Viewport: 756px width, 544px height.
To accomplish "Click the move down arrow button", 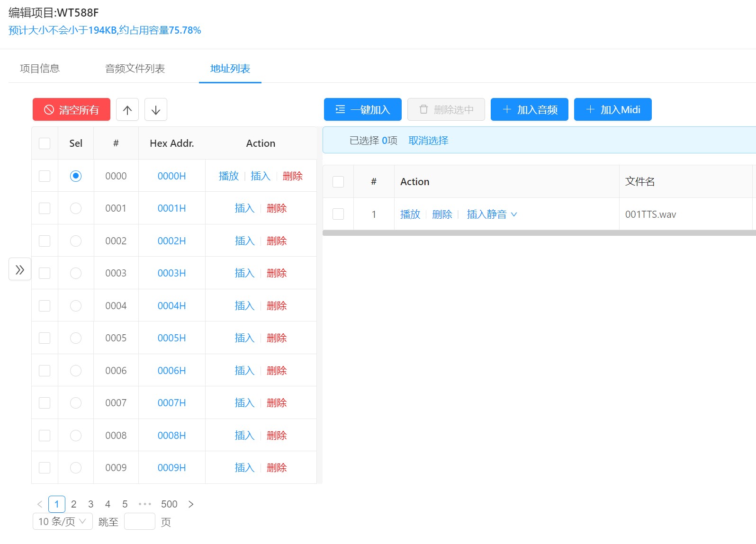I will click(156, 110).
